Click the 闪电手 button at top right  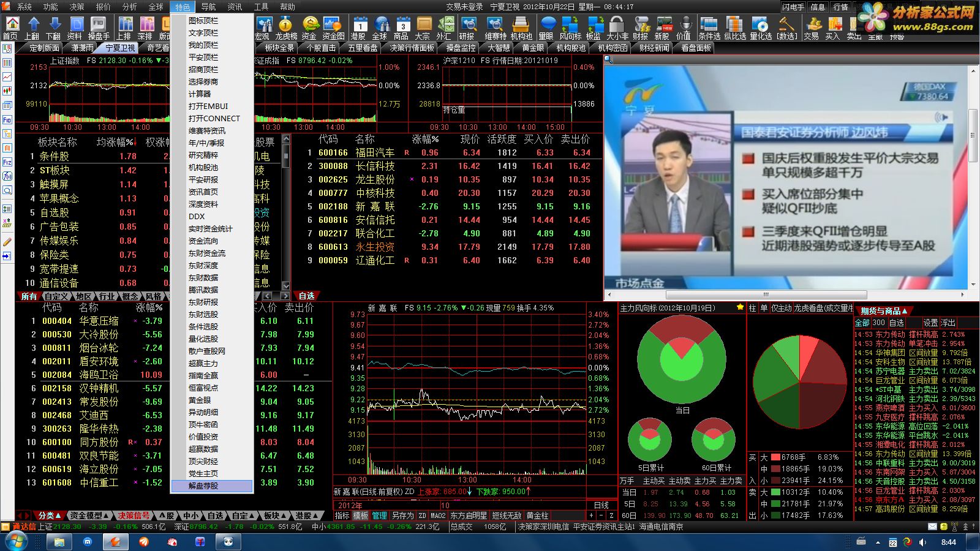point(793,7)
